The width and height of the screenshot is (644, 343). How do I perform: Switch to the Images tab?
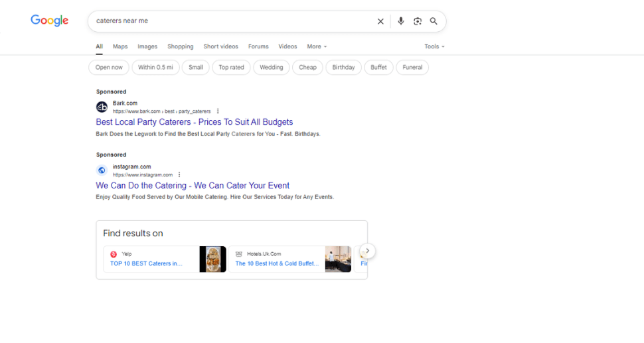(147, 46)
